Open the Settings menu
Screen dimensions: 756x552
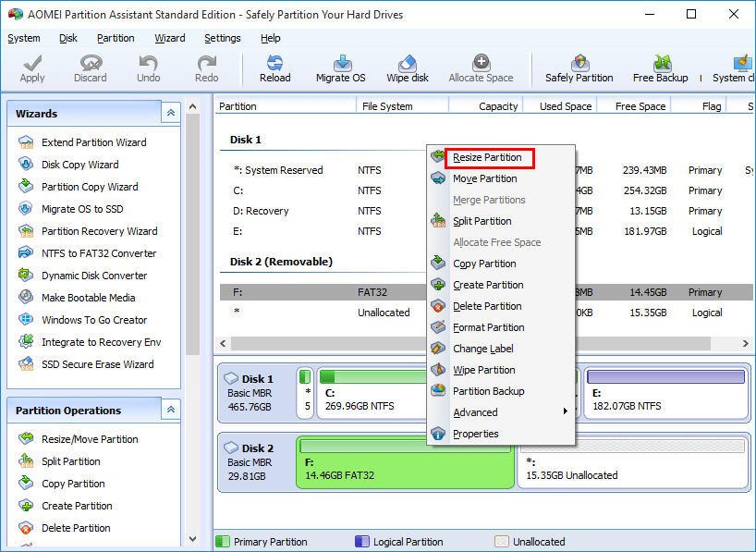222,38
